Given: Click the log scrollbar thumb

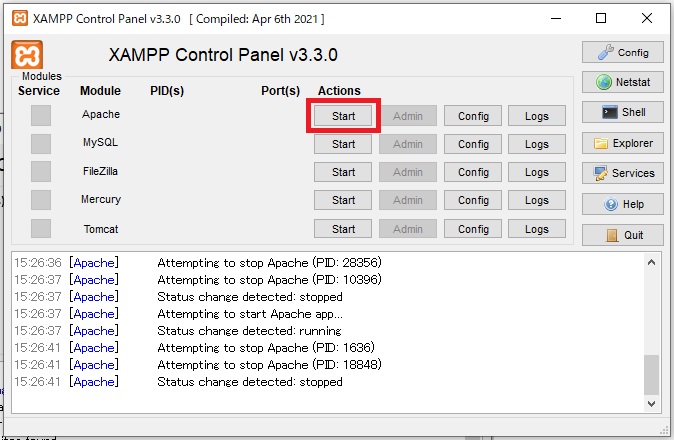Looking at the screenshot, I should point(651,374).
